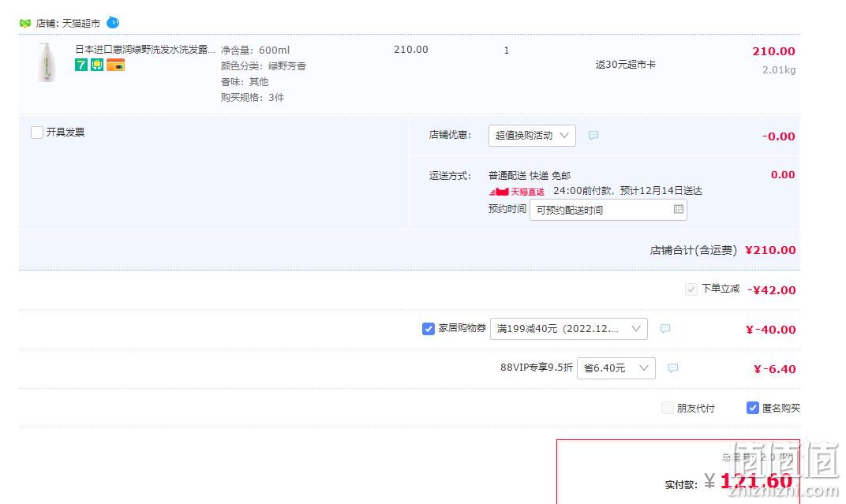Click the orange credit card badge icon
This screenshot has height=504, width=846.
point(115,65)
